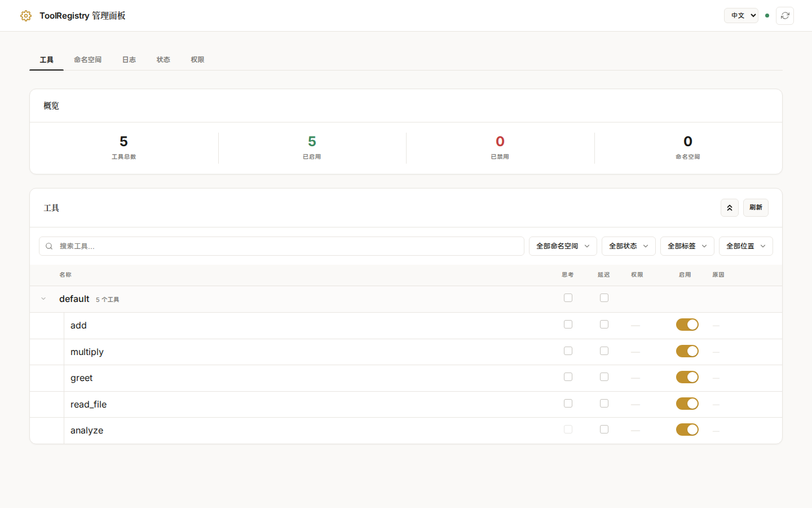The image size is (812, 508).
Task: Check the 思考 checkbox for the default group
Action: [568, 298]
